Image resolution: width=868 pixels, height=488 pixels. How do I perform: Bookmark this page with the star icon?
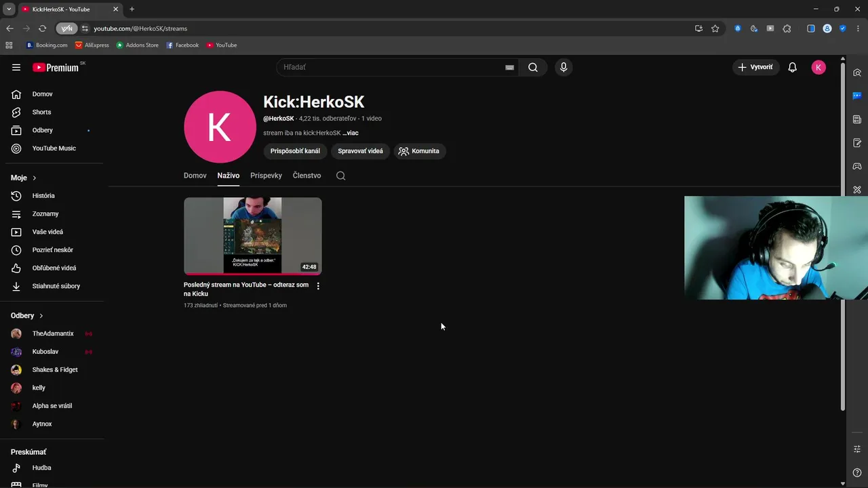pyautogui.click(x=715, y=28)
